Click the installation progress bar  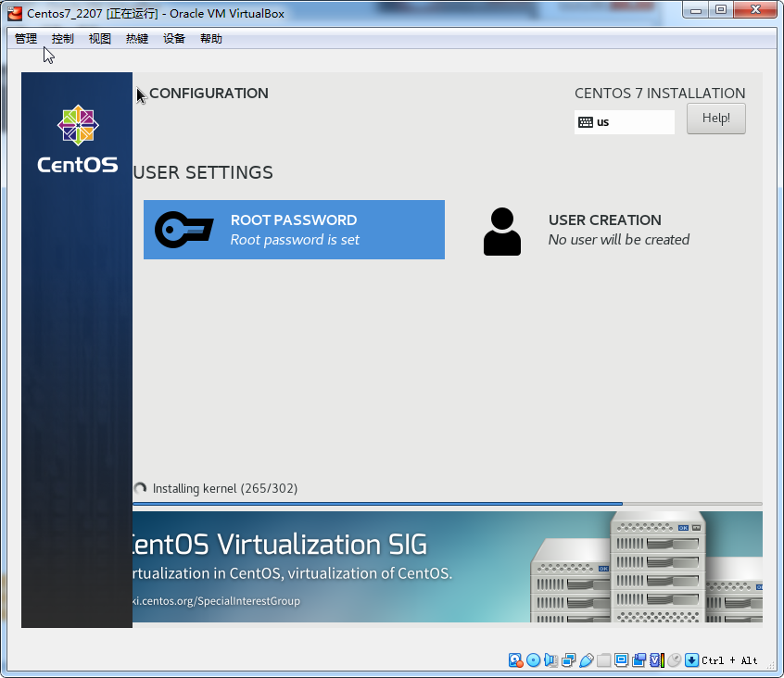click(x=447, y=504)
